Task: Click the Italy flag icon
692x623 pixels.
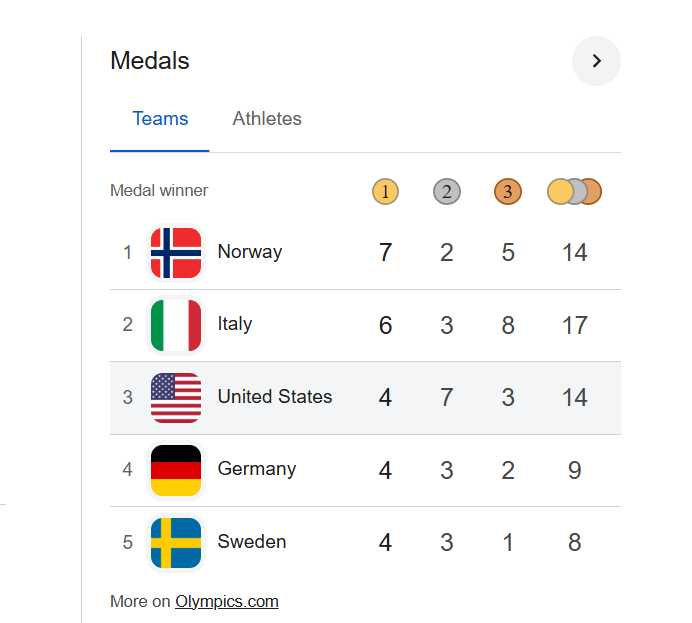Action: click(176, 325)
